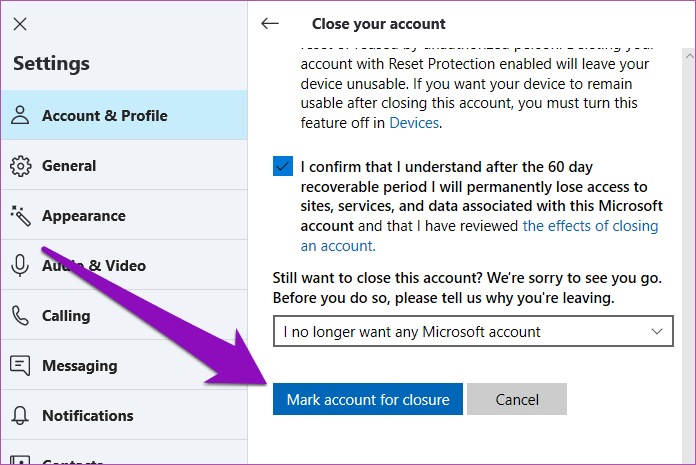Open Audio & Video settings
Image resolution: width=696 pixels, height=465 pixels.
point(124,266)
